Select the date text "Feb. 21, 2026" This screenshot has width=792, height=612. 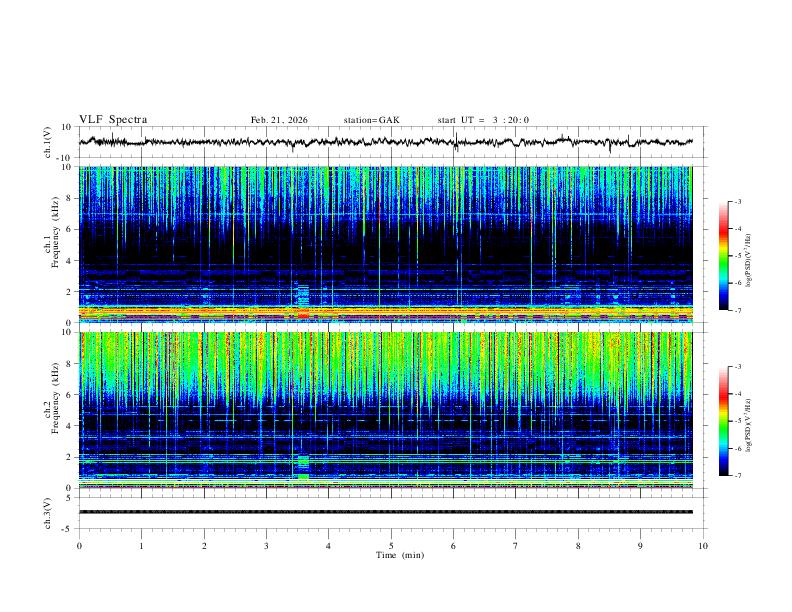[279, 120]
